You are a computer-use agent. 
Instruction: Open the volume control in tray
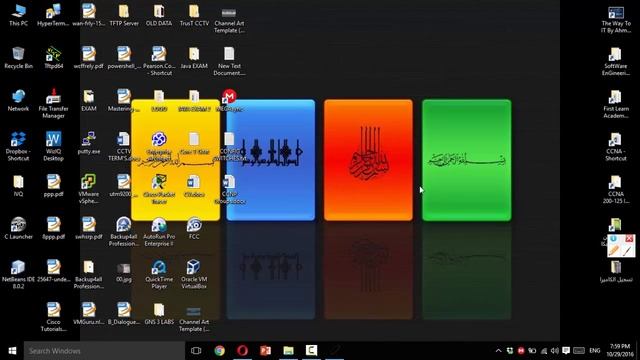[554, 351]
